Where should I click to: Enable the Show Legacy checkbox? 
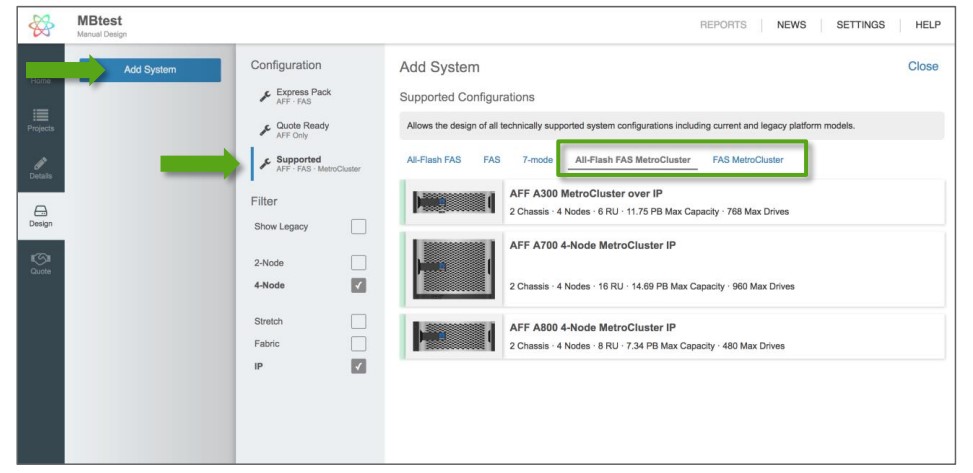(x=360, y=227)
